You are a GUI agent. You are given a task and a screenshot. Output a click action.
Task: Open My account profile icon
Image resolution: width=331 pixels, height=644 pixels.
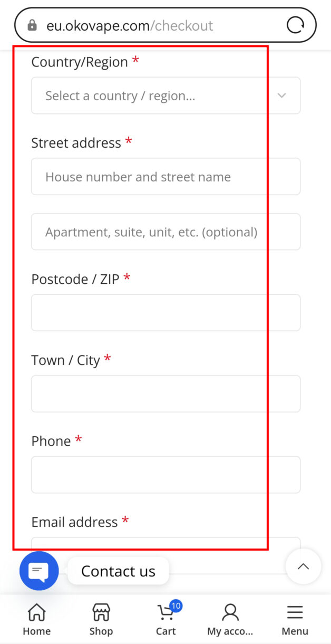coord(230,613)
